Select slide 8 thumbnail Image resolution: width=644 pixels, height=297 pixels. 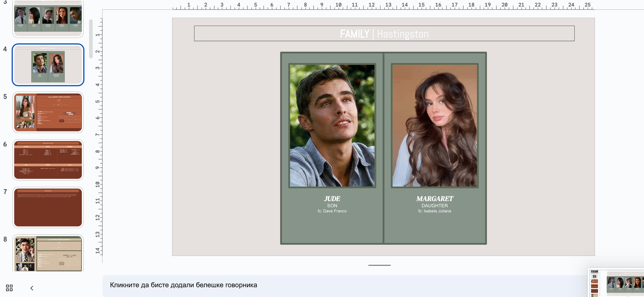(x=48, y=253)
